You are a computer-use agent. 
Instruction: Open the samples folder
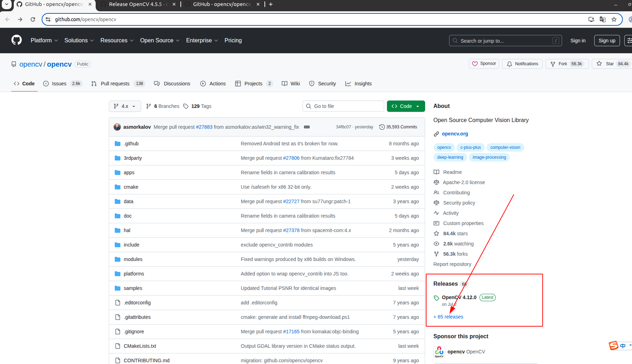pos(133,288)
